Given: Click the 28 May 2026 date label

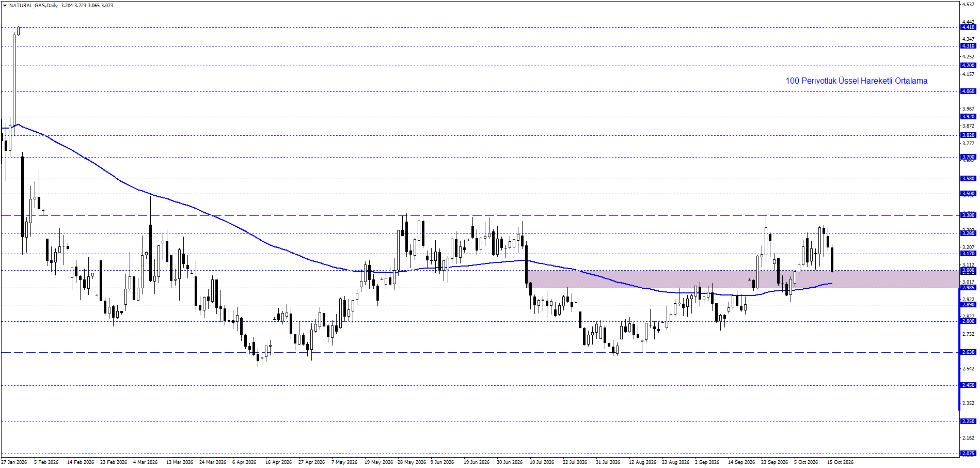Looking at the screenshot, I should click(412, 462).
